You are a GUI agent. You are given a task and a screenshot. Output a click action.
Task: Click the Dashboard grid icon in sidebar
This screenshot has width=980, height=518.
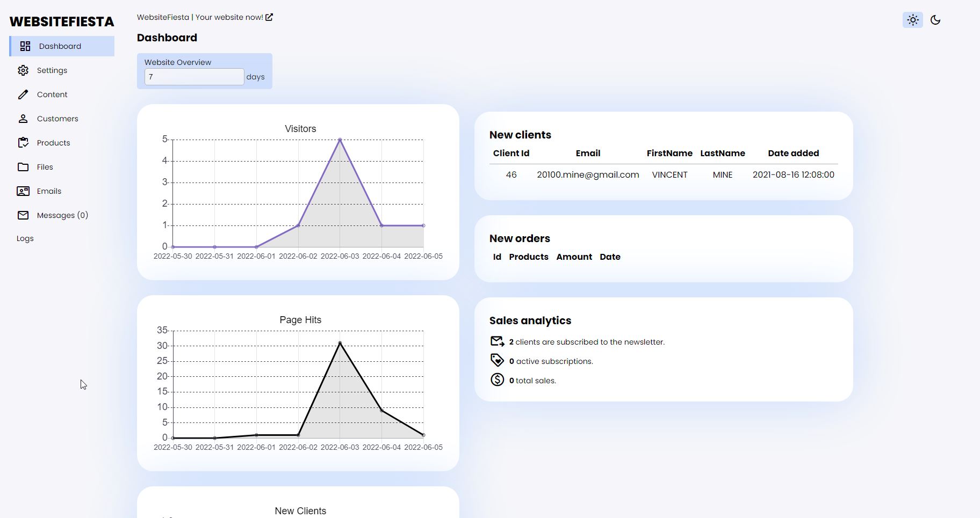[25, 46]
